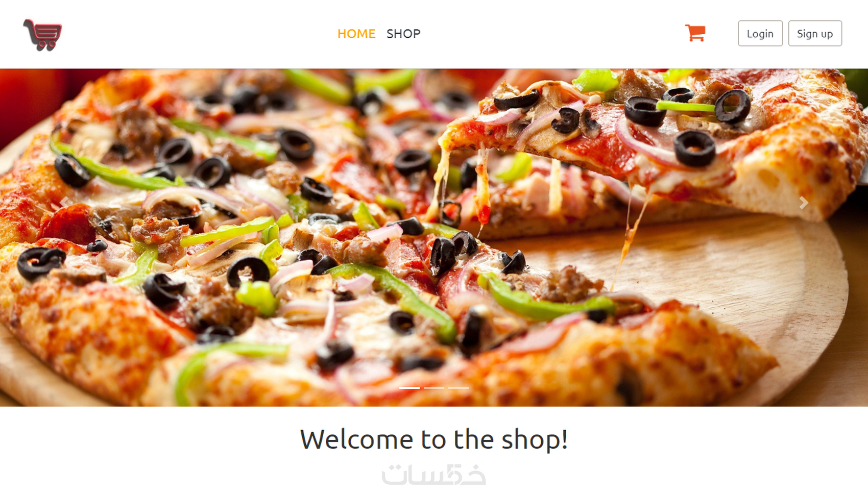Click the Arabic watermark logo below heading
Screen dimensions: 868x495
point(434,475)
